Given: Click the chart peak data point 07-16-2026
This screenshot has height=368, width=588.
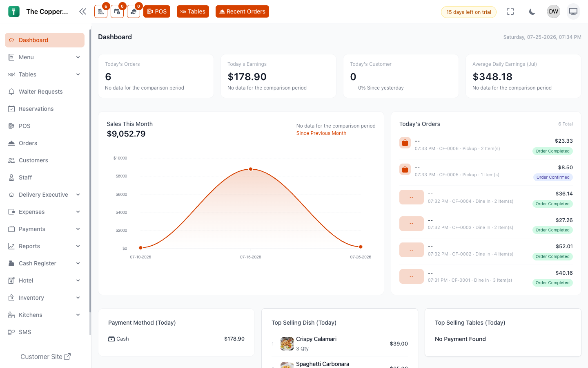Looking at the screenshot, I should (251, 169).
